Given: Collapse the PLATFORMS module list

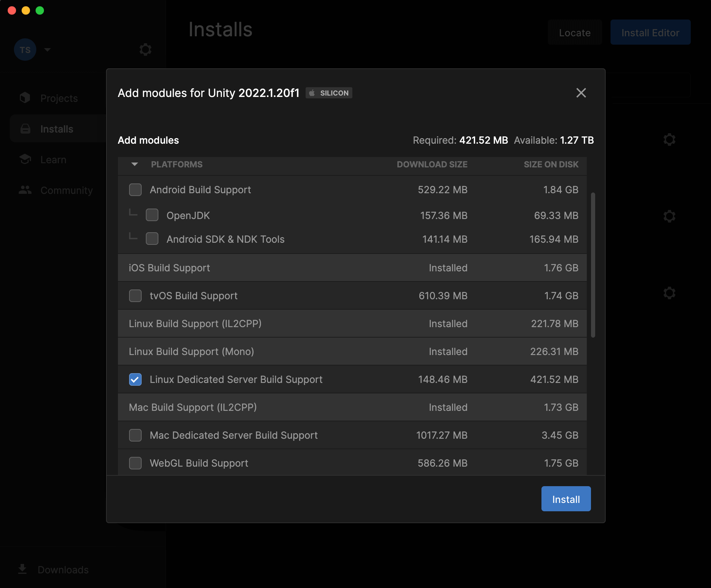Looking at the screenshot, I should click(x=134, y=164).
